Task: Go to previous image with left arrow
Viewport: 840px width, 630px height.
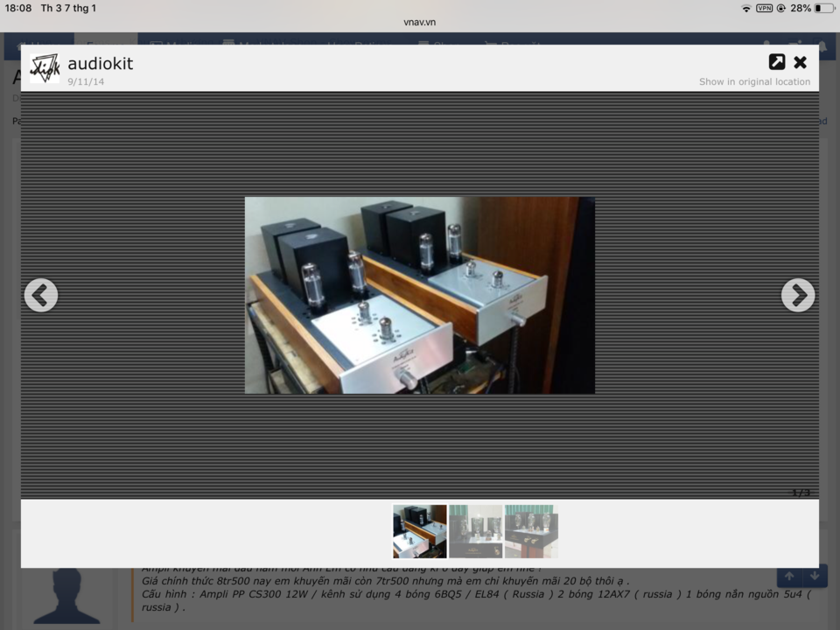Action: [41, 295]
